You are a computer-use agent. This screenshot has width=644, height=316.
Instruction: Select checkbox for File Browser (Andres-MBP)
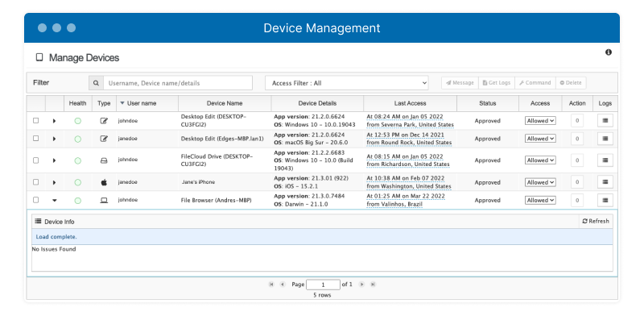[x=35, y=200]
